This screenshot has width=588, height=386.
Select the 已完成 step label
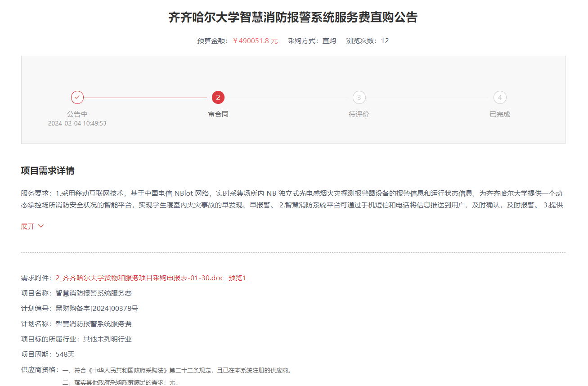500,114
